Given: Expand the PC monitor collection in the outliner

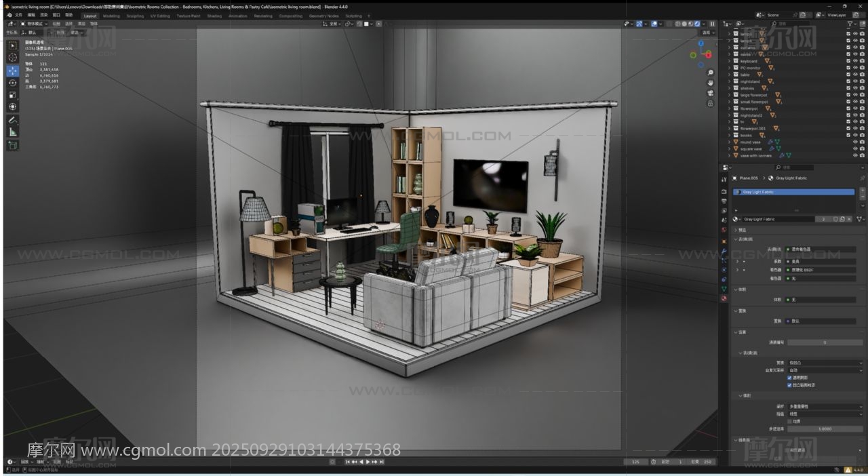Looking at the screenshot, I should pyautogui.click(x=729, y=68).
